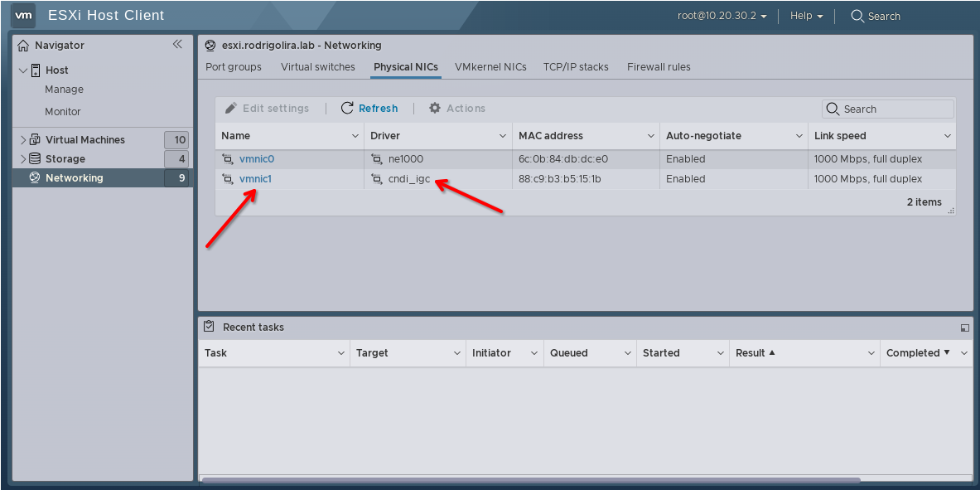
Task: Click the vmnic0 network adapter icon
Action: click(228, 159)
